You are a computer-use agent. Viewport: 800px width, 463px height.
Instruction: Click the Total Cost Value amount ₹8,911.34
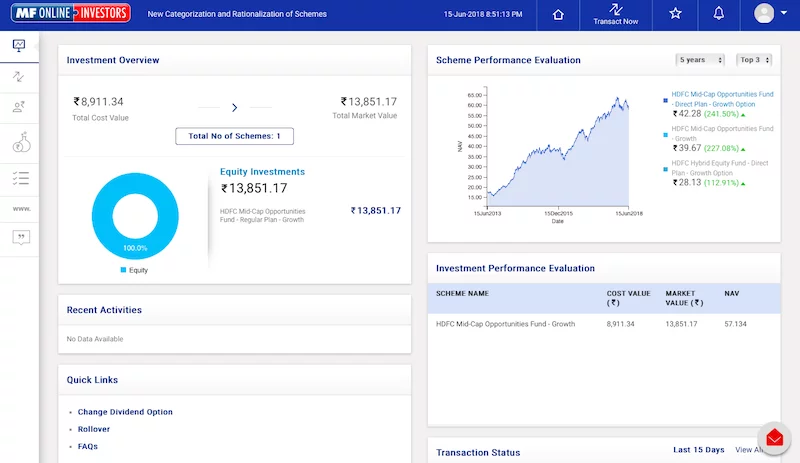[x=98, y=102]
